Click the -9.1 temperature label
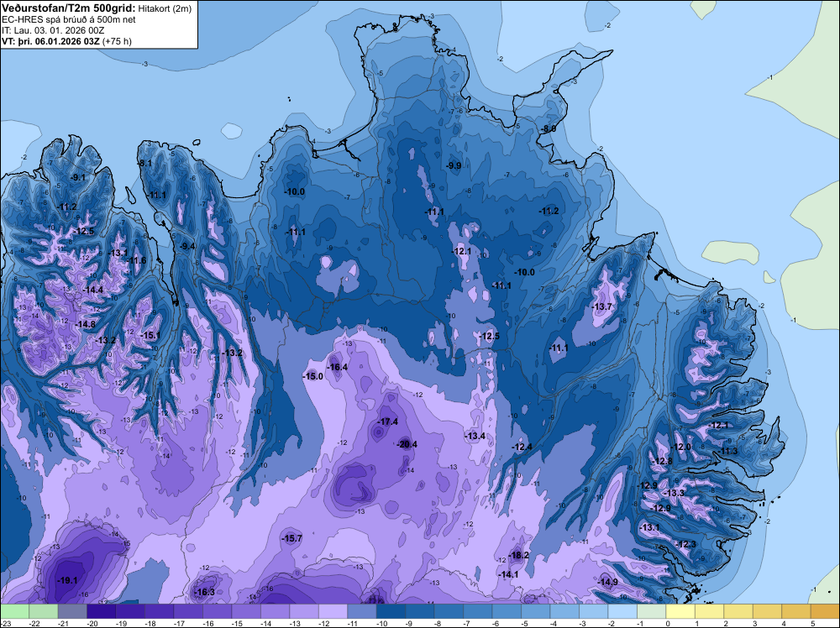Viewport: 840px width, 628px height. point(78,177)
